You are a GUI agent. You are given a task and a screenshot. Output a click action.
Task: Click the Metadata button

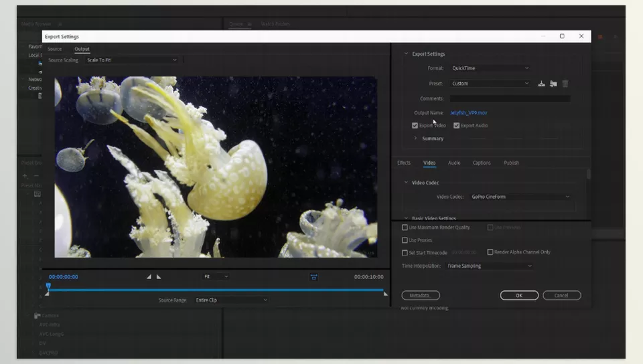click(421, 295)
